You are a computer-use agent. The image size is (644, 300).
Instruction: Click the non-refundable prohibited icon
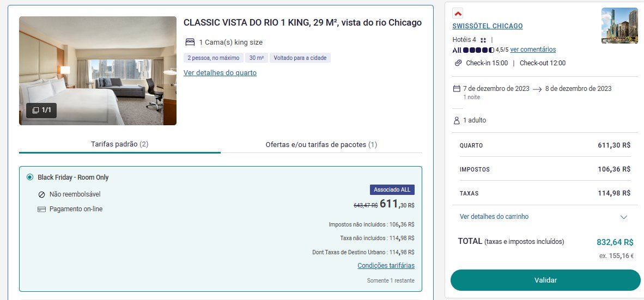pyautogui.click(x=41, y=194)
